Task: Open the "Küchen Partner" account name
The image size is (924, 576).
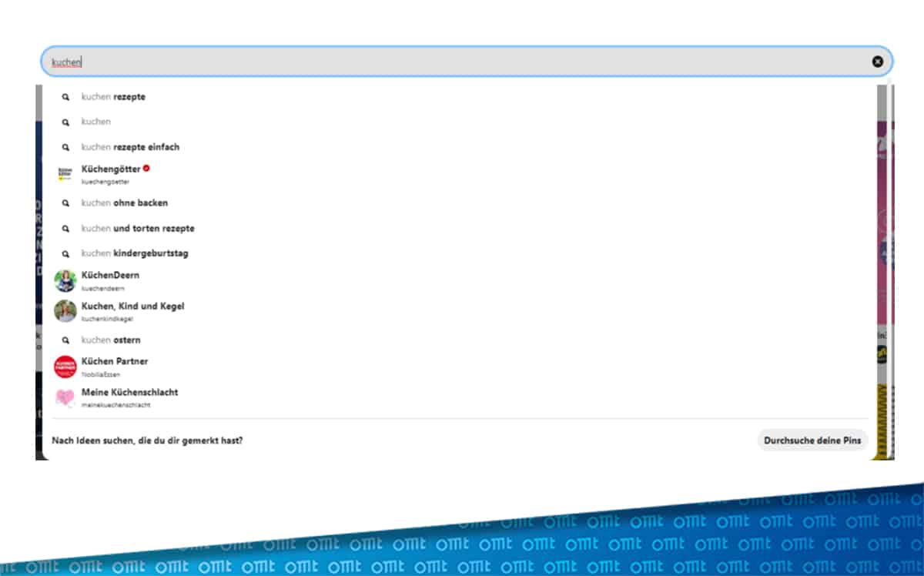Action: (115, 362)
